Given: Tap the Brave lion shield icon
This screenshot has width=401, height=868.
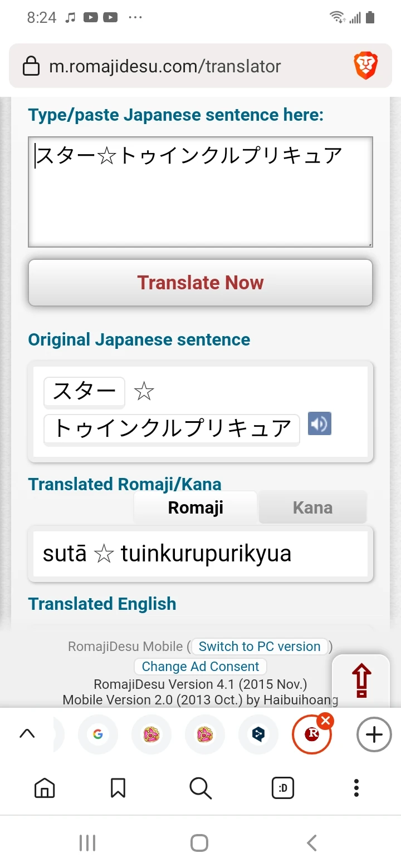Looking at the screenshot, I should (366, 65).
